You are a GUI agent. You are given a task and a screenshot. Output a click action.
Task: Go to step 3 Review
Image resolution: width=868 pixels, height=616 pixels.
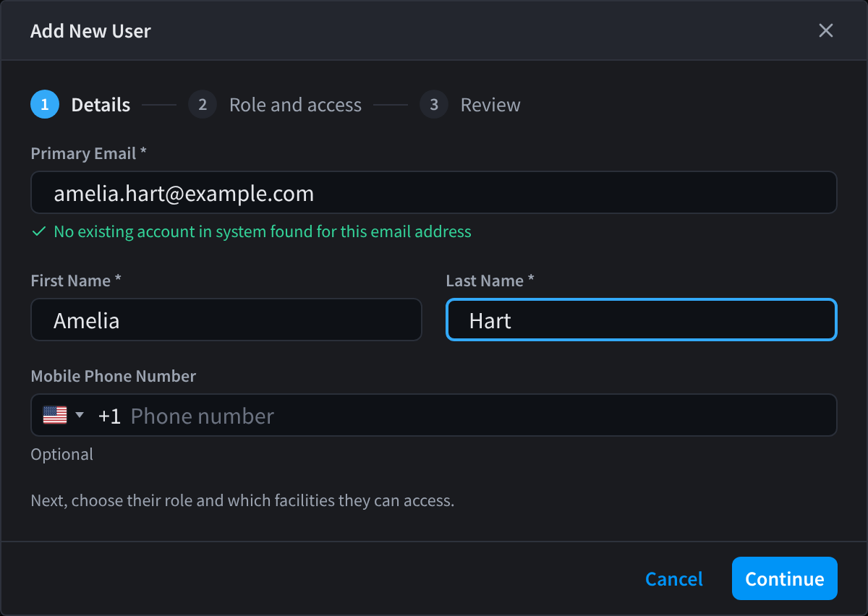[470, 105]
